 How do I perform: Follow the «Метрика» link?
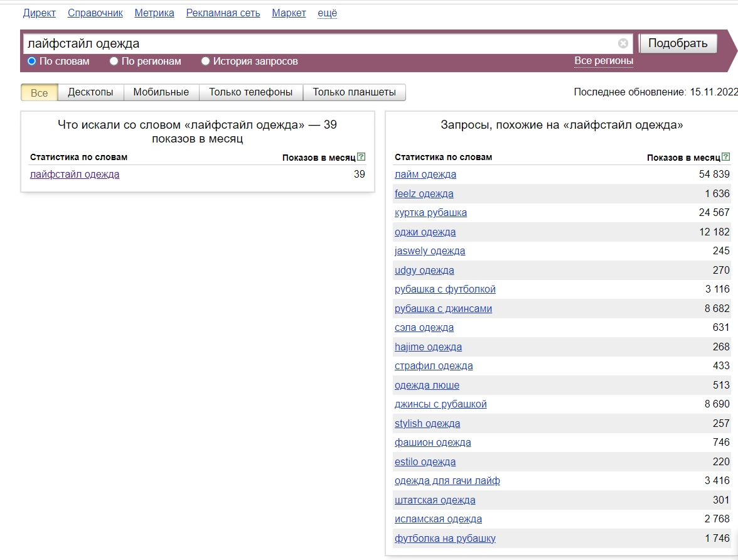click(x=154, y=13)
